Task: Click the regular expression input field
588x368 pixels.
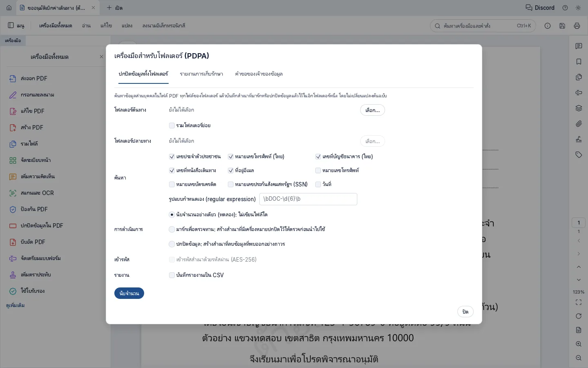Action: click(x=308, y=199)
